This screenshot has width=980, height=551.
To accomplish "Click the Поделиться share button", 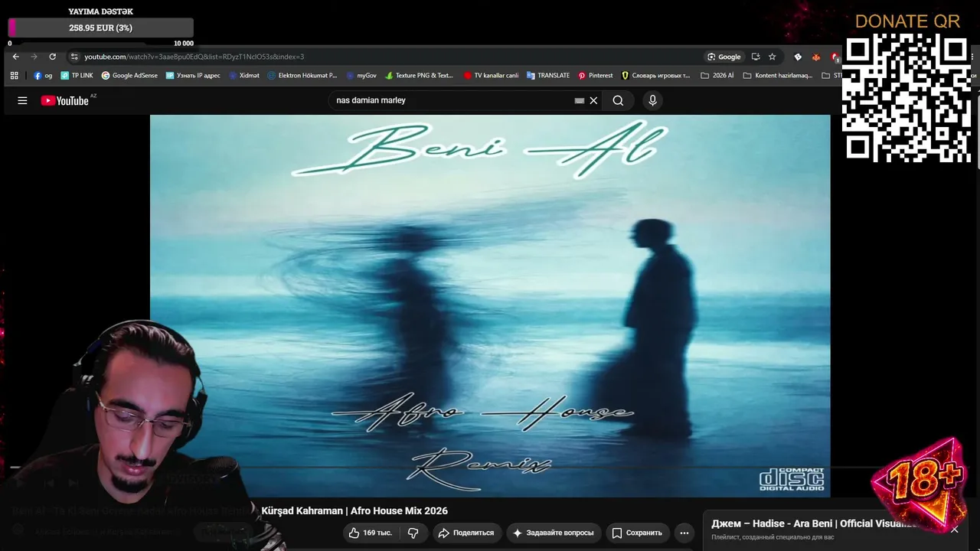I will [466, 533].
